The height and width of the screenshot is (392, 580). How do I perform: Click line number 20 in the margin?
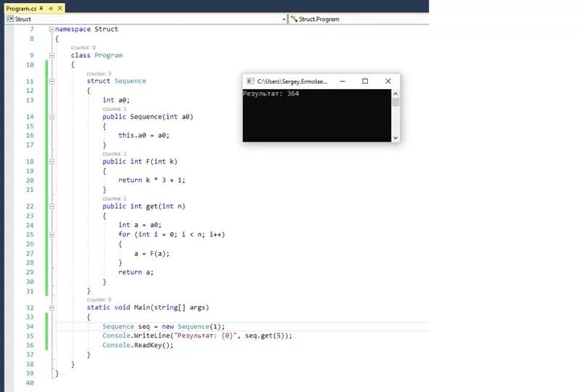click(x=30, y=180)
